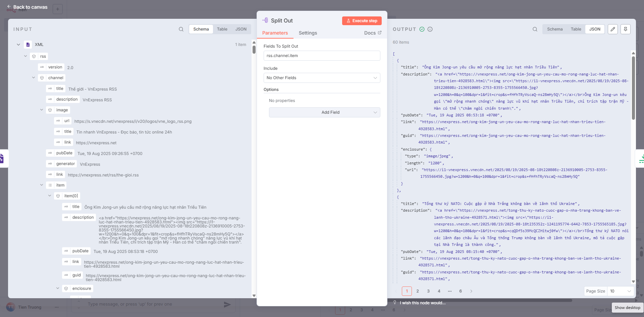Screen dimensions: 644x317
Task: Click the edit output pencil icon
Action: (613, 29)
